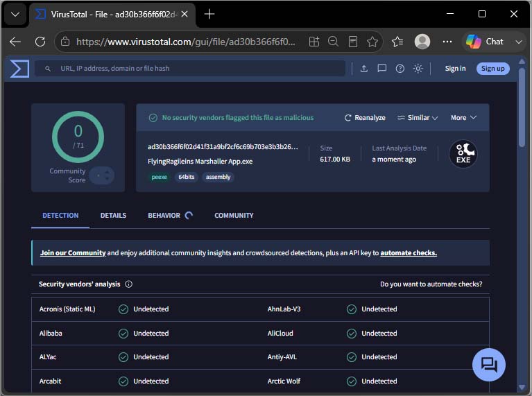Open browser settings ellipsis menu
The width and height of the screenshot is (532, 396).
pyautogui.click(x=447, y=42)
